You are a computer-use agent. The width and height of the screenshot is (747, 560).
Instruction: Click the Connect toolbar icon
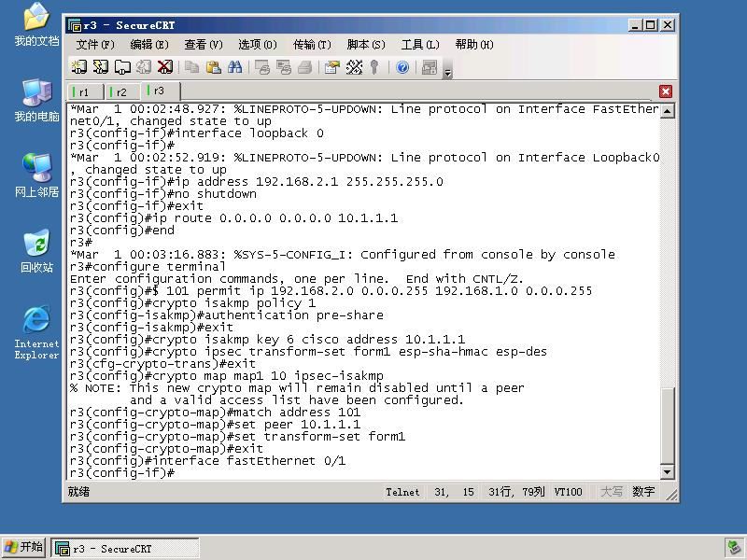[78, 67]
